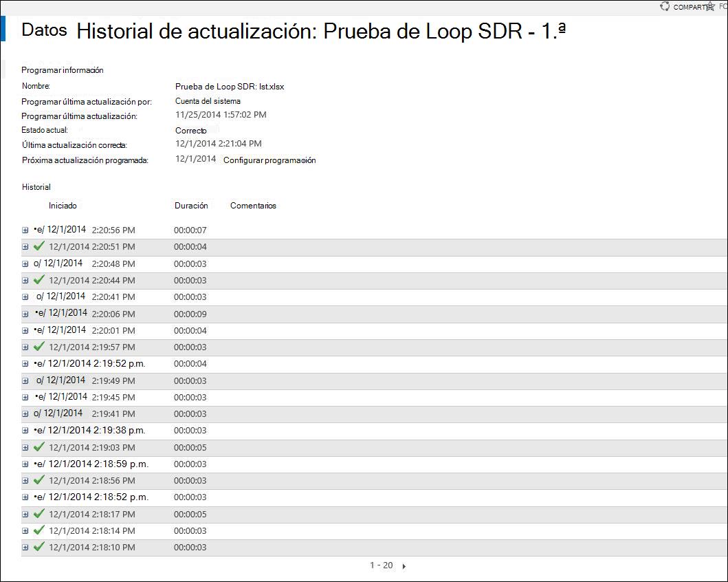Click the Historial section heading

point(36,187)
